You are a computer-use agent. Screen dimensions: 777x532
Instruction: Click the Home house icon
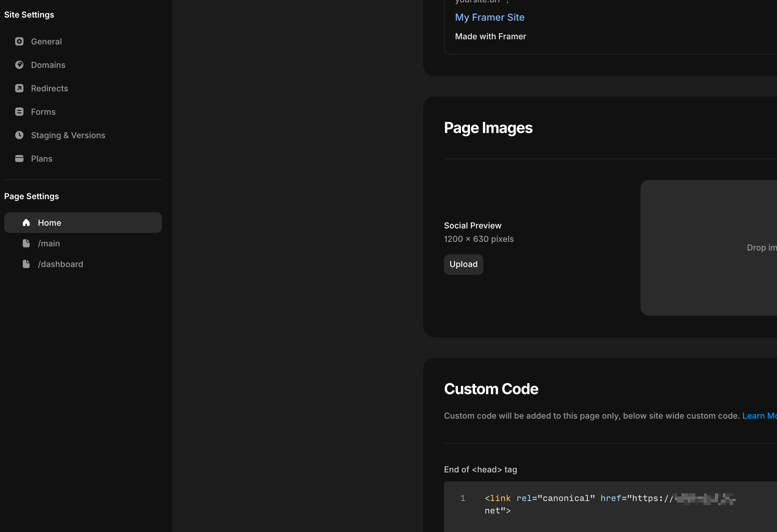(26, 223)
